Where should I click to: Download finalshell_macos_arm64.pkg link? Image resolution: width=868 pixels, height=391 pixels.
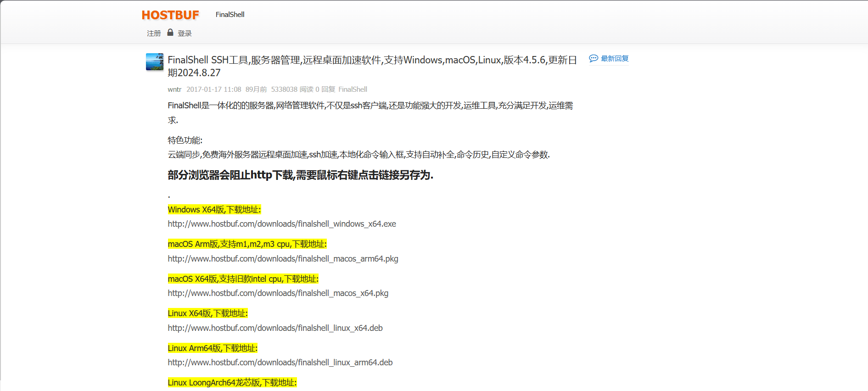click(x=283, y=259)
